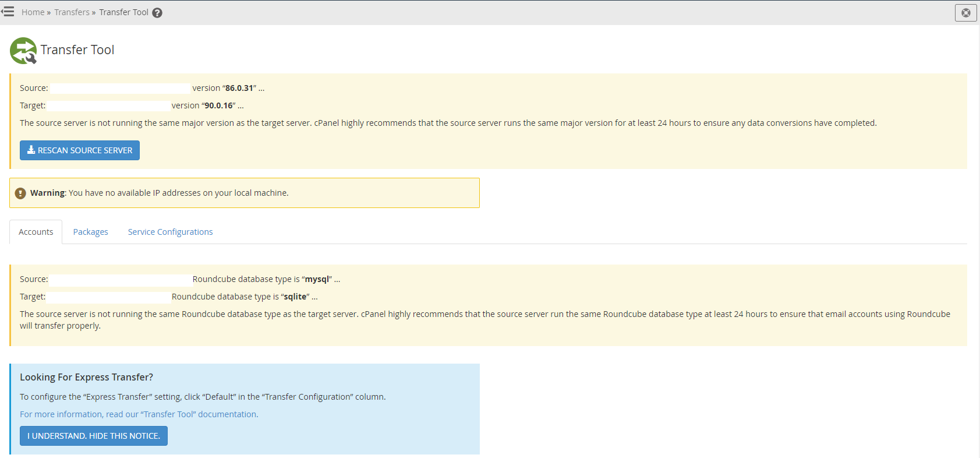Read the Transfer Tool documentation link
980x458 pixels.
(x=139, y=414)
